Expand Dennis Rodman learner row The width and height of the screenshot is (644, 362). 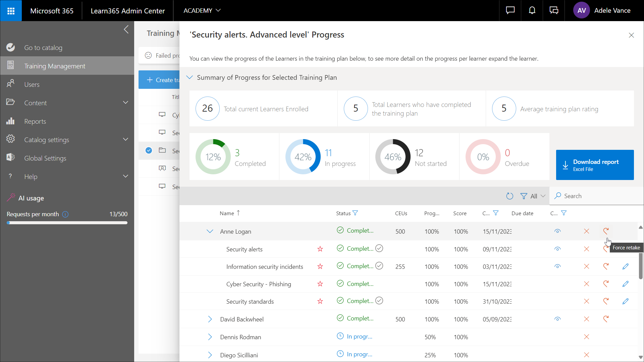[x=210, y=337]
